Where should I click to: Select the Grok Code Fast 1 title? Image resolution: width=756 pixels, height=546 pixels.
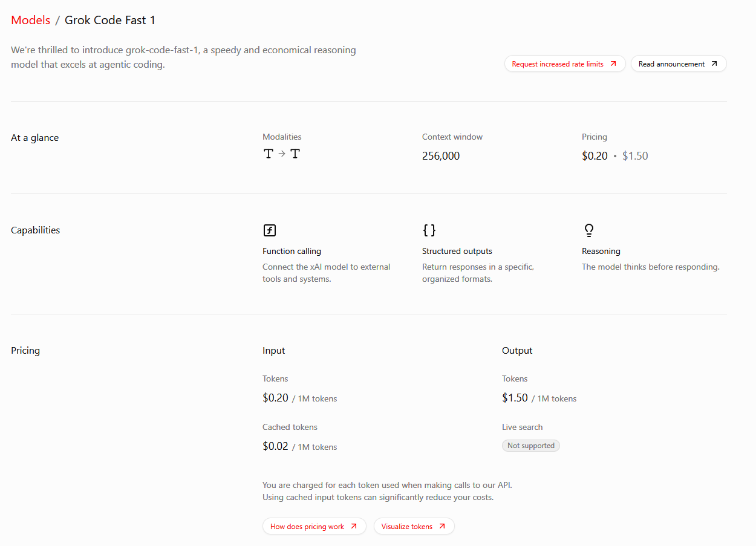pos(110,20)
